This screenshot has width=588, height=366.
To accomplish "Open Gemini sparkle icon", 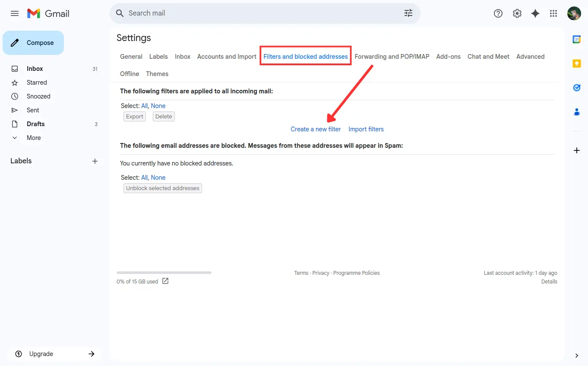I will pyautogui.click(x=535, y=13).
